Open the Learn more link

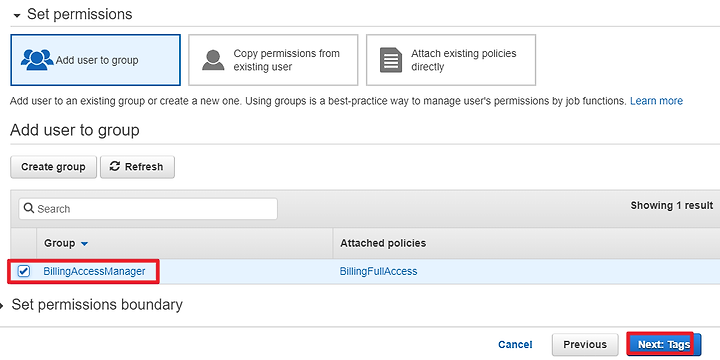pos(656,101)
